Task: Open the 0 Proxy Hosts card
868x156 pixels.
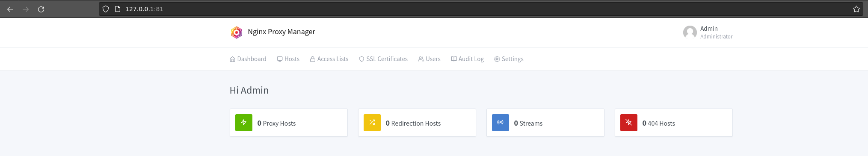Action: 289,123
